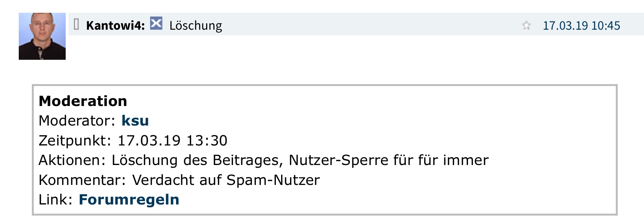Select the Zeitpunkt line in the moderation box
The height and width of the screenshot is (218, 644).
133,140
